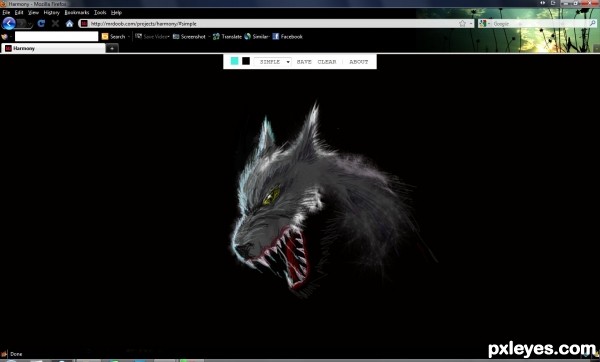
Task: Click the toolbar logo icon left of search field
Action: pyautogui.click(x=4, y=36)
